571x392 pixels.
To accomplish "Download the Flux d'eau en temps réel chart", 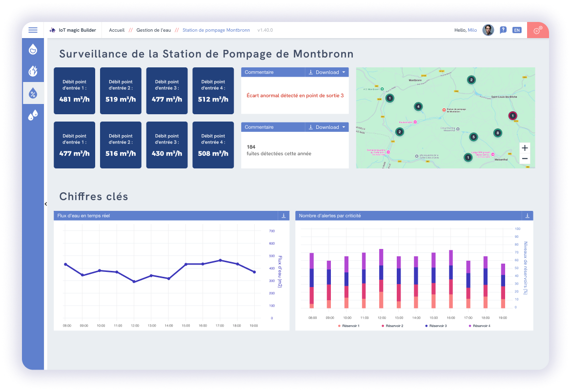I will coord(283,215).
